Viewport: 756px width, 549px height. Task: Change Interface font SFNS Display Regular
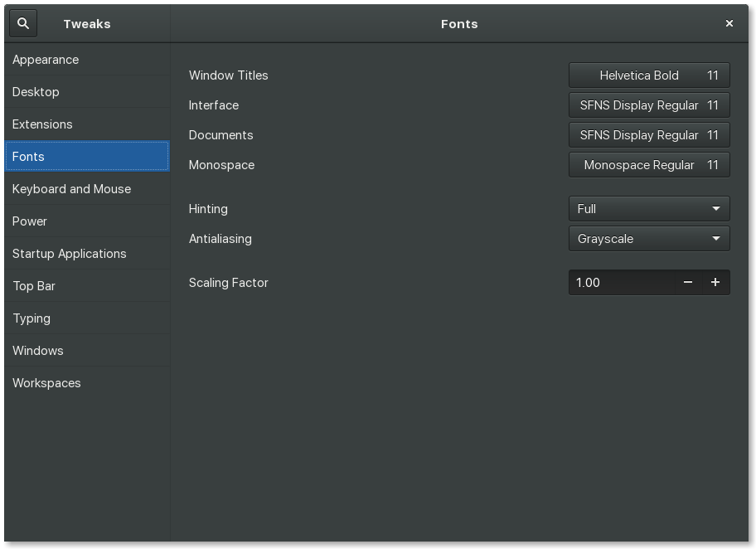coord(649,105)
